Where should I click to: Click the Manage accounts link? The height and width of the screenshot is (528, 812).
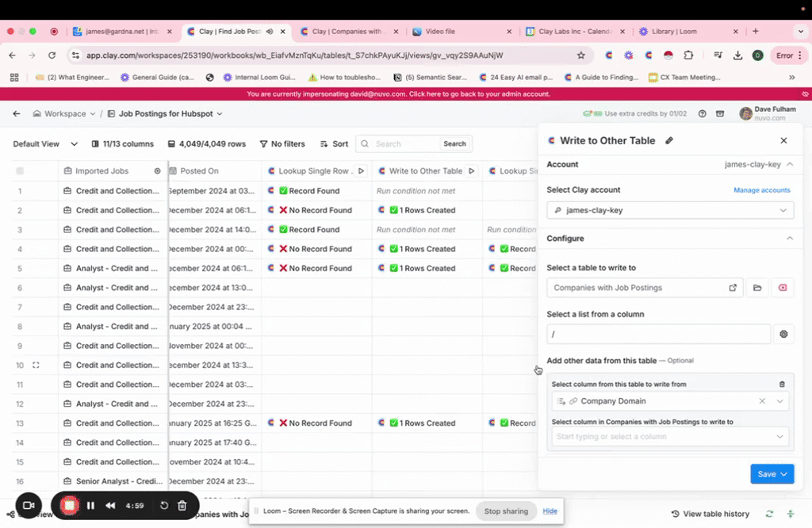pos(761,190)
